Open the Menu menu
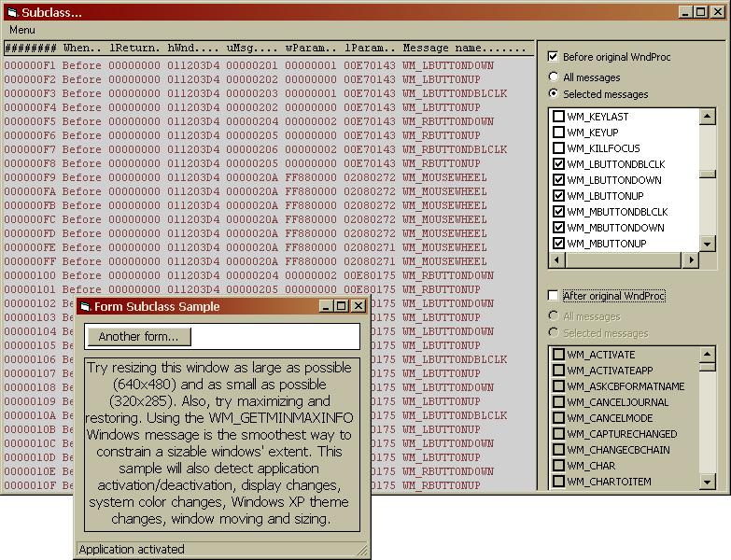 point(22,30)
